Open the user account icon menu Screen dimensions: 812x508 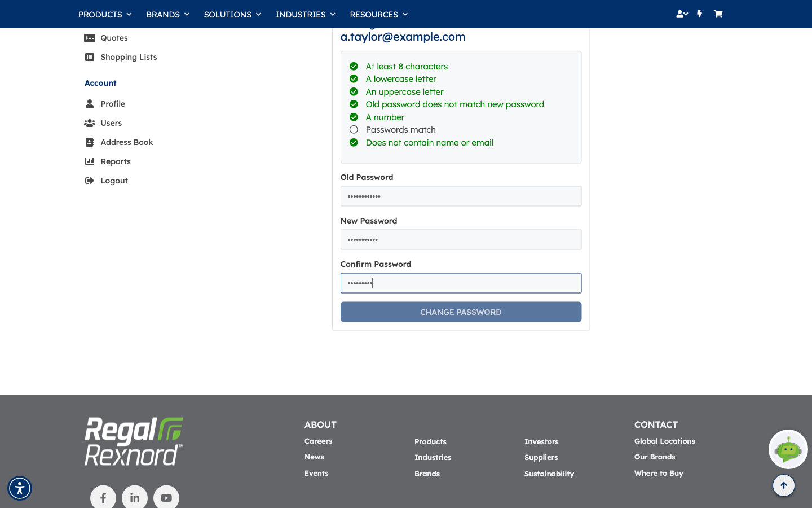pyautogui.click(x=682, y=14)
